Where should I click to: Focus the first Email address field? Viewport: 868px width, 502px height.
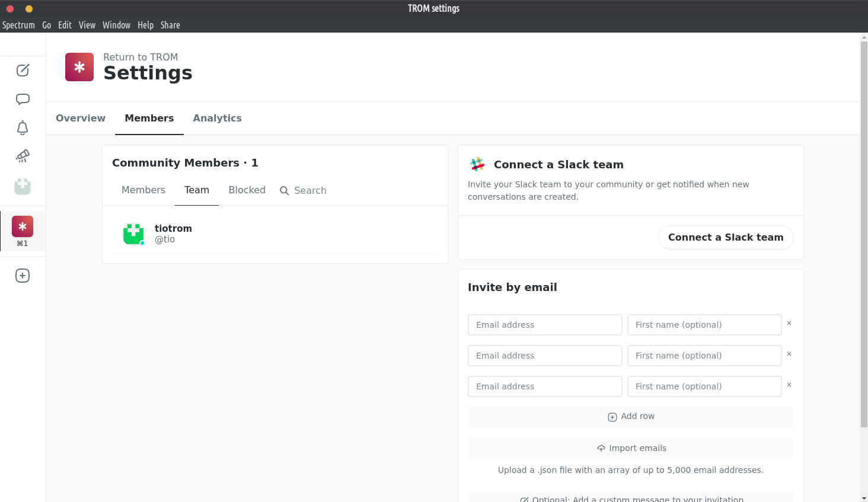[545, 325]
